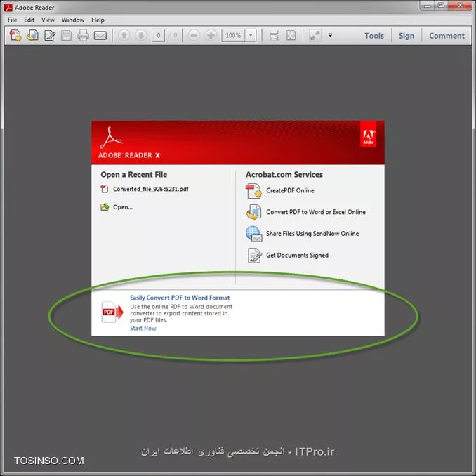
Task: Click Convert PDF to Word or Excel Online
Action: [316, 212]
